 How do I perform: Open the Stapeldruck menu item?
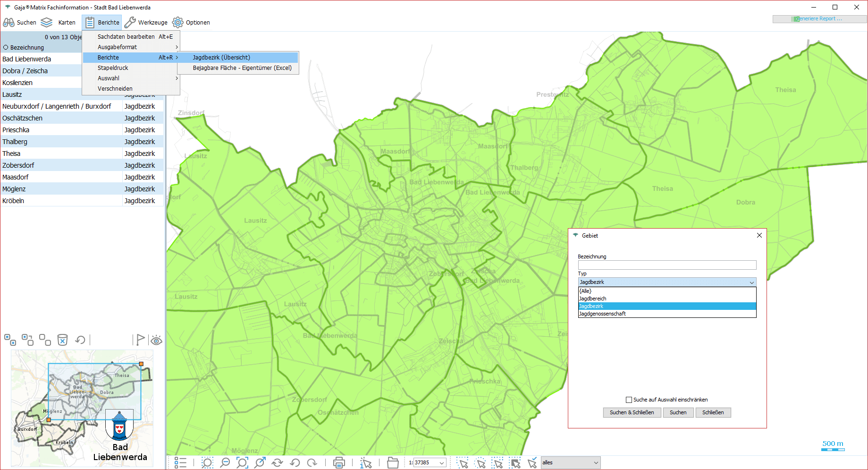pos(113,68)
